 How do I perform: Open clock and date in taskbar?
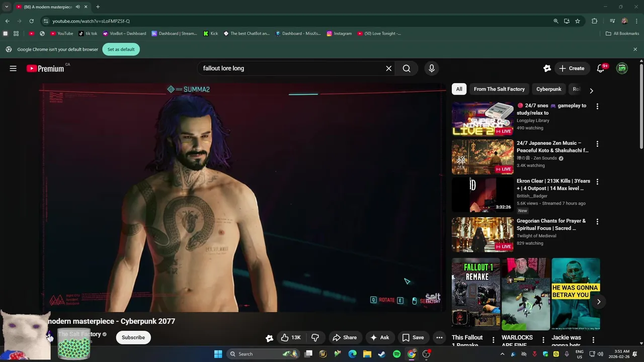click(x=621, y=354)
